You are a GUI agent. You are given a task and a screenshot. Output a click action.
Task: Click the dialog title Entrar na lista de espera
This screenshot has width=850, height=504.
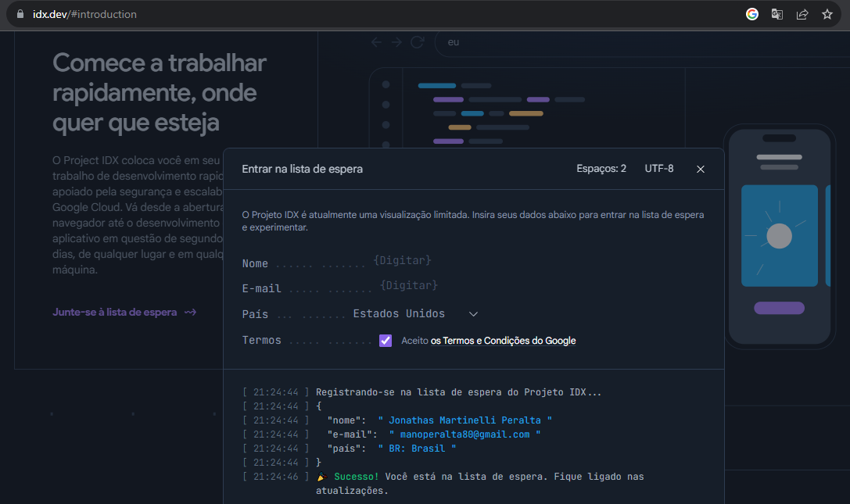(302, 169)
